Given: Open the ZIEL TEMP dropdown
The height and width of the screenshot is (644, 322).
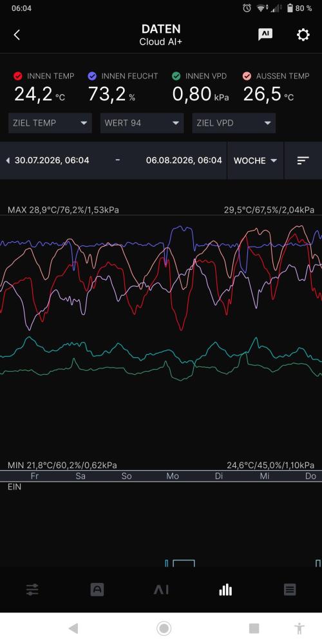Looking at the screenshot, I should (x=50, y=123).
